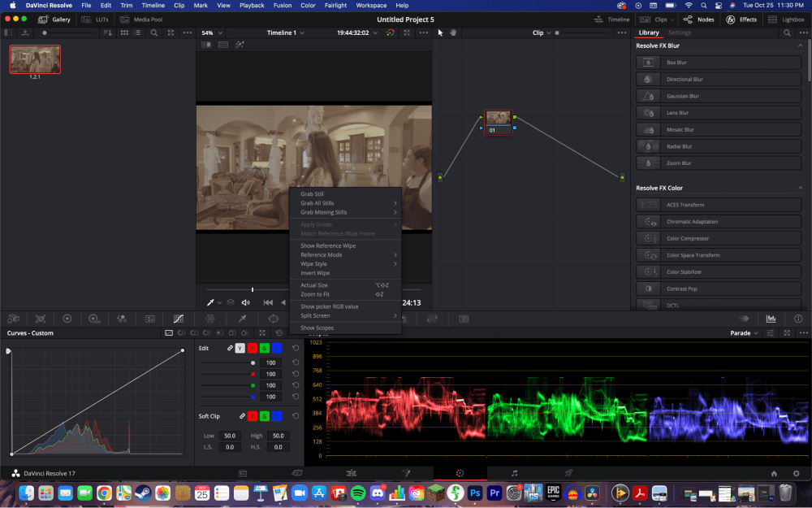The height and width of the screenshot is (508, 812).
Task: Choose Grab Still from context menu
Action: 312,194
